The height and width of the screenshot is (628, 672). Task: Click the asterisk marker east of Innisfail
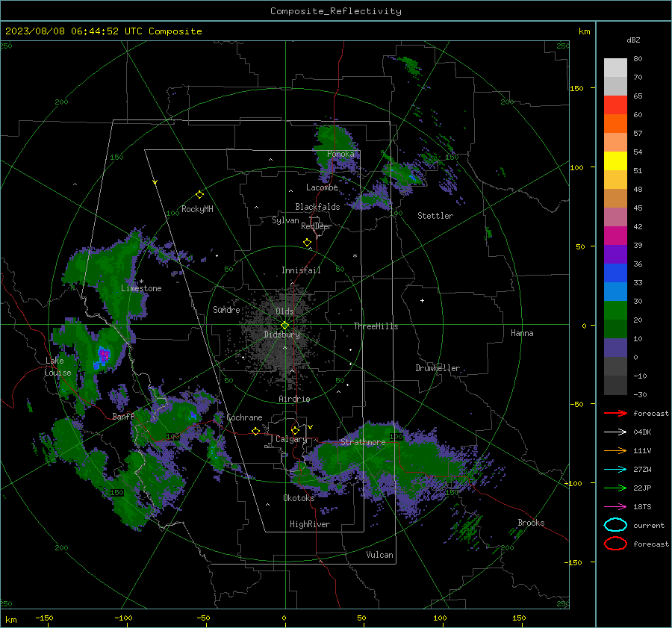click(355, 256)
